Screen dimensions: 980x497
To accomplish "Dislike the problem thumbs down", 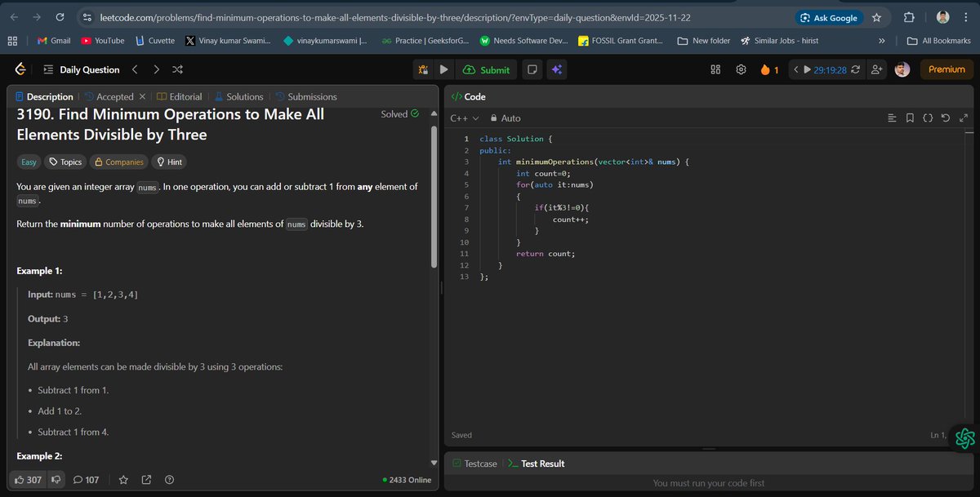I will [x=56, y=480].
